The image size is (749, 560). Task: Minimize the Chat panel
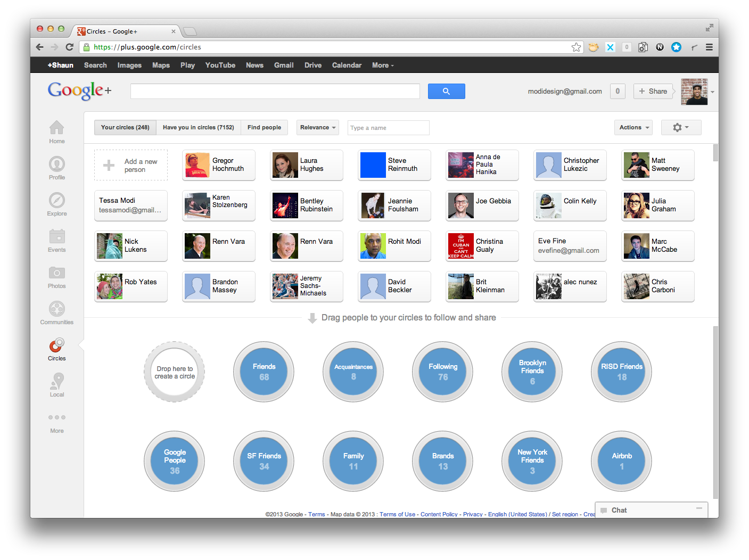click(x=698, y=509)
